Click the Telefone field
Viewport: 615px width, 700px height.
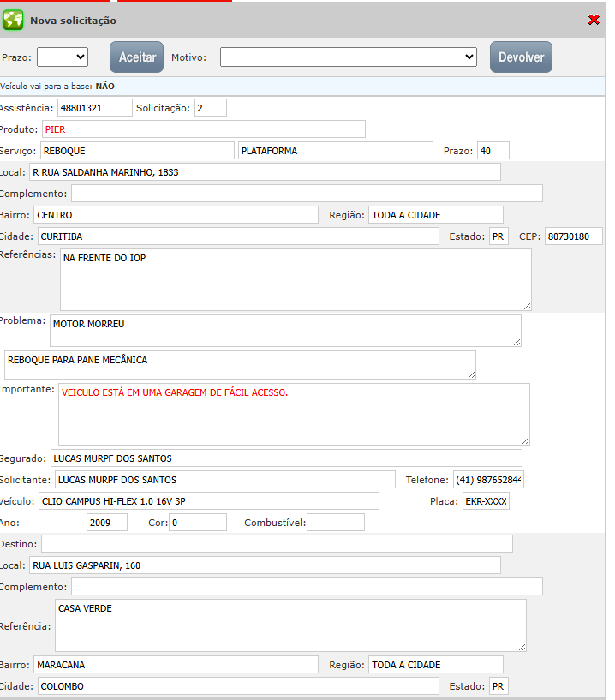click(488, 480)
